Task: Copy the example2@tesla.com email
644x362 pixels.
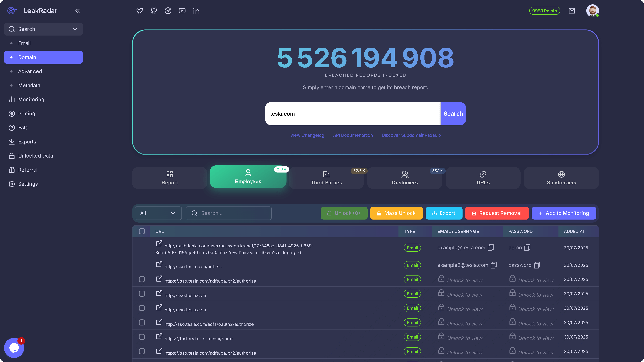Action: click(x=494, y=265)
